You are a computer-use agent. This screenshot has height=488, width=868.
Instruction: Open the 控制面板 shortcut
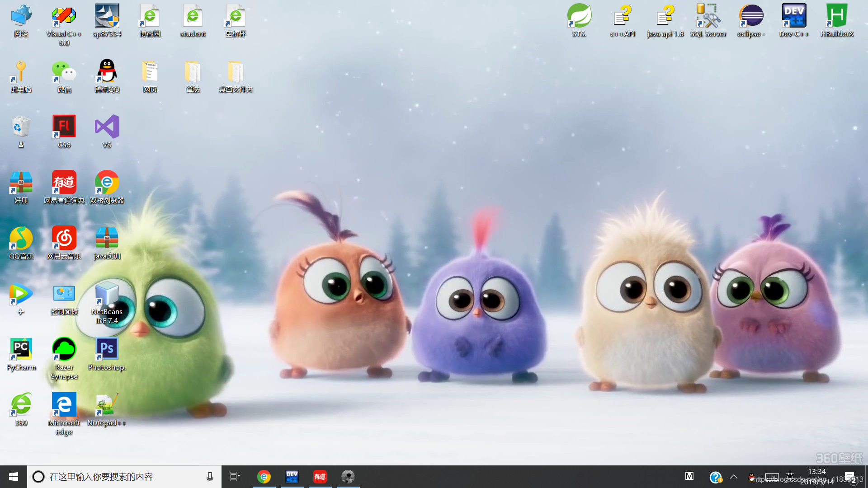(64, 299)
